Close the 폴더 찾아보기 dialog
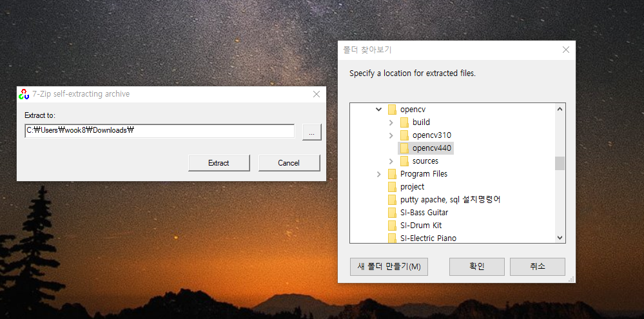The height and width of the screenshot is (319, 644). pos(565,50)
